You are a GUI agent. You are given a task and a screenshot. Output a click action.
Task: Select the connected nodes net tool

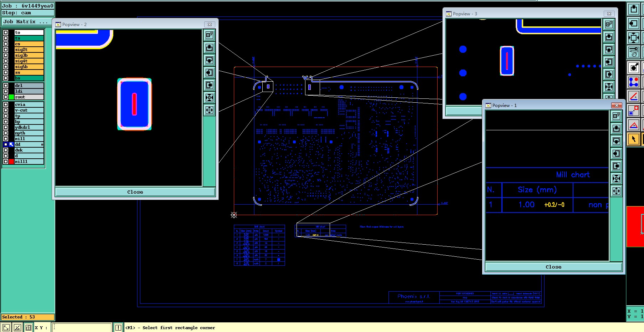tap(634, 82)
